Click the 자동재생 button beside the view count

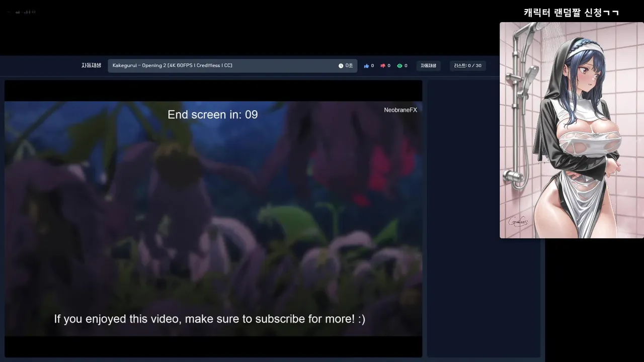428,66
